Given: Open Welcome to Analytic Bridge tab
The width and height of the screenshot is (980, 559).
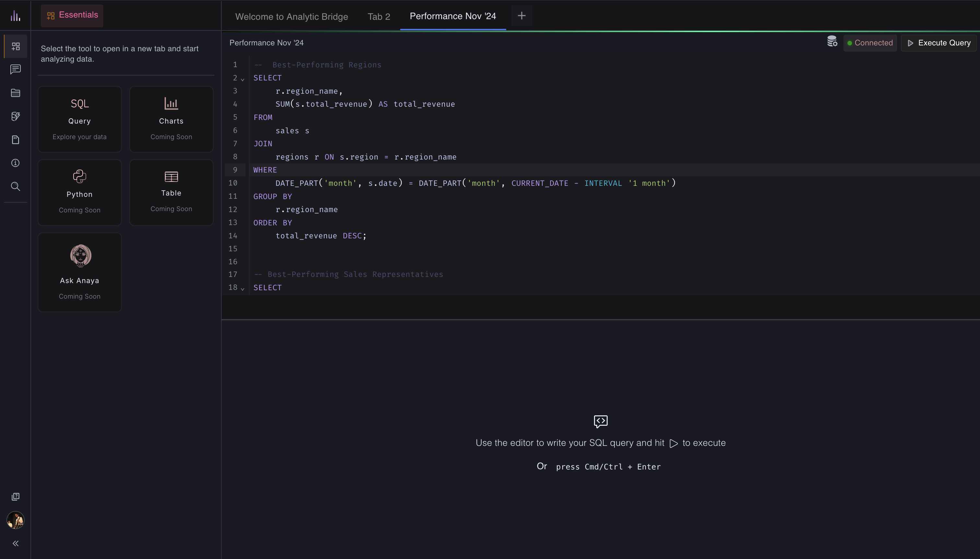Looking at the screenshot, I should pos(291,17).
